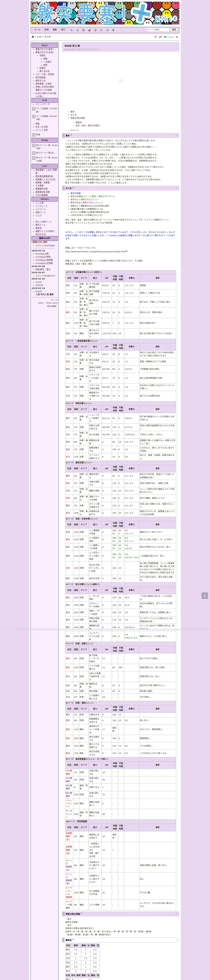210x980 pixels.
Task: Open 専門用語集 in the sidebar
Action: (x=40, y=78)
